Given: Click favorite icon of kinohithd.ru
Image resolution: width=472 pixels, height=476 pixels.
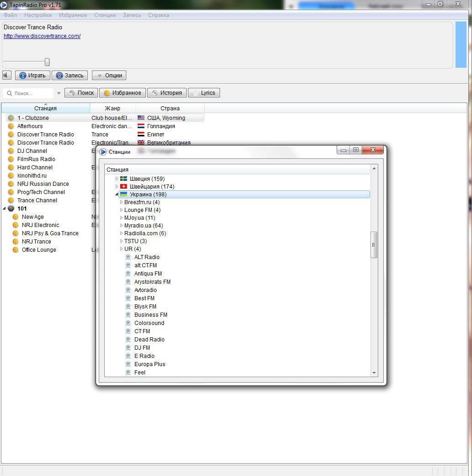Looking at the screenshot, I should 11,175.
